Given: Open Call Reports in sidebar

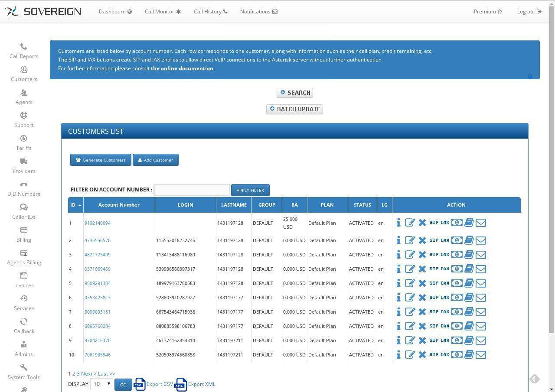Looking at the screenshot, I should coord(24,51).
